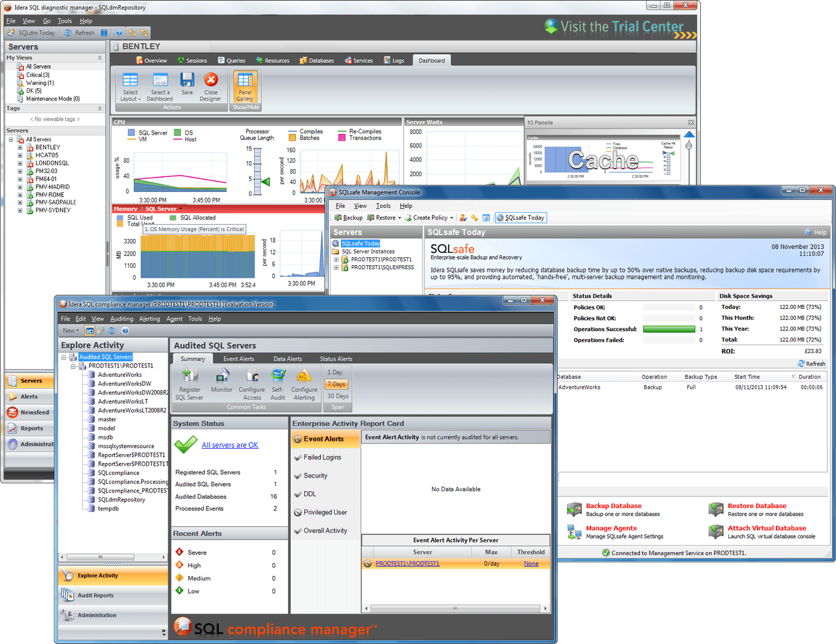This screenshot has height=644, width=836.
Task: Click the Backup Database link
Action: click(x=613, y=506)
